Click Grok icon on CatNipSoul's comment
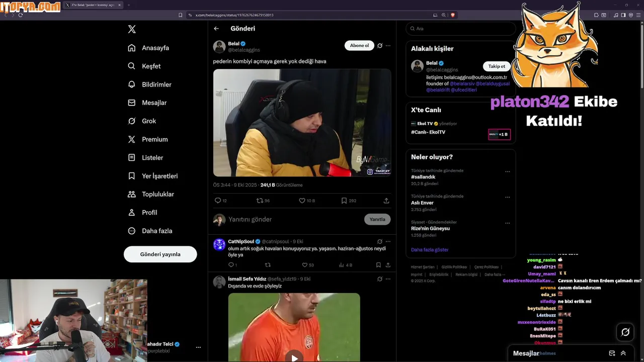 (380, 241)
